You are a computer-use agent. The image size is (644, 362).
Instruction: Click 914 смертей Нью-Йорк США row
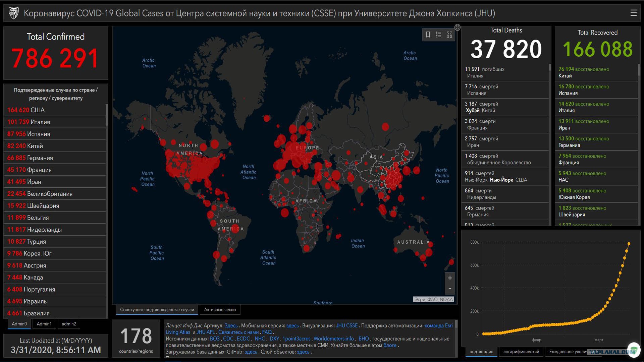(505, 177)
